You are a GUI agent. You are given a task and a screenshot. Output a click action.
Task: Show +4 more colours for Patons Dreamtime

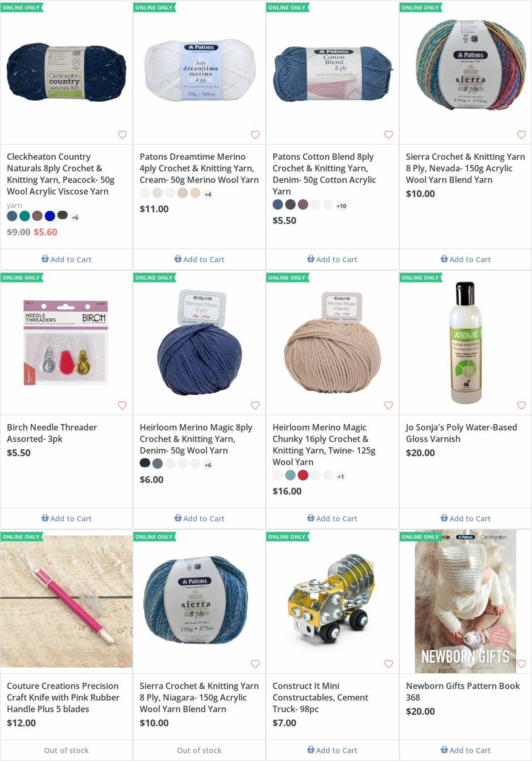pos(208,195)
